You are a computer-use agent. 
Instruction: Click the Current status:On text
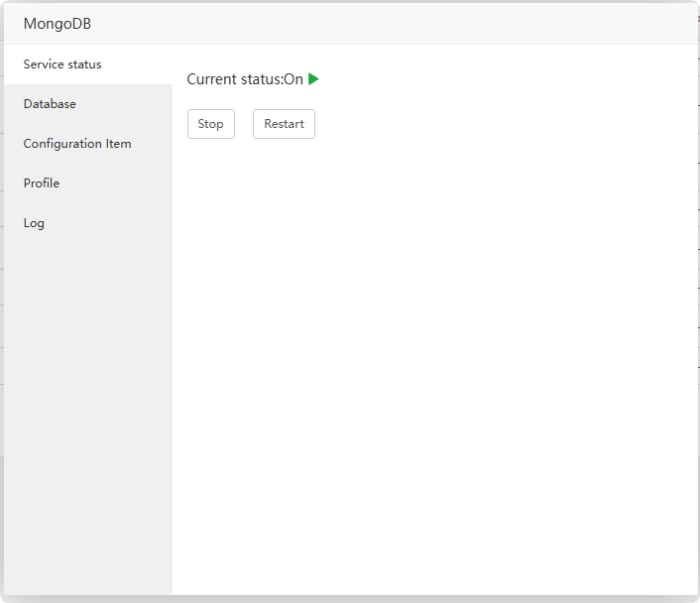pyautogui.click(x=245, y=79)
